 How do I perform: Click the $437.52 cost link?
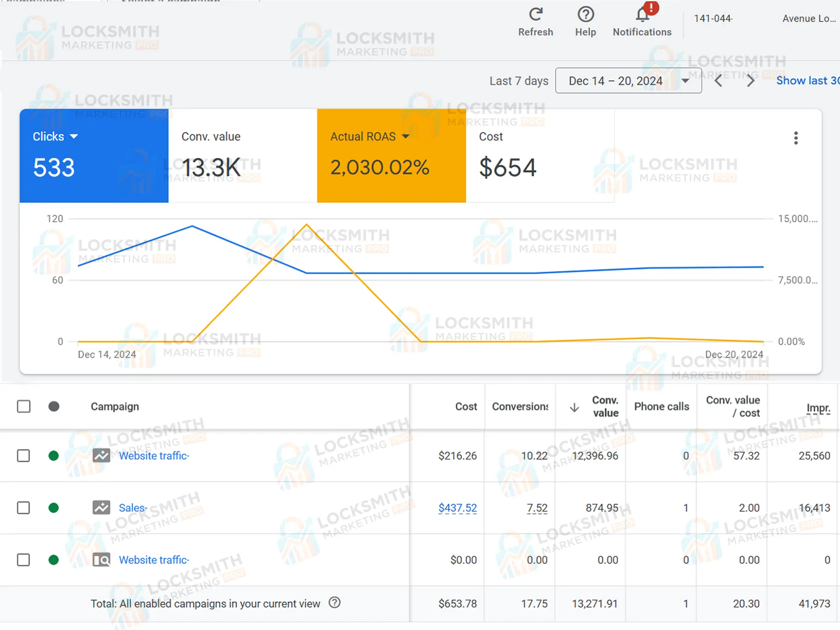pyautogui.click(x=457, y=508)
